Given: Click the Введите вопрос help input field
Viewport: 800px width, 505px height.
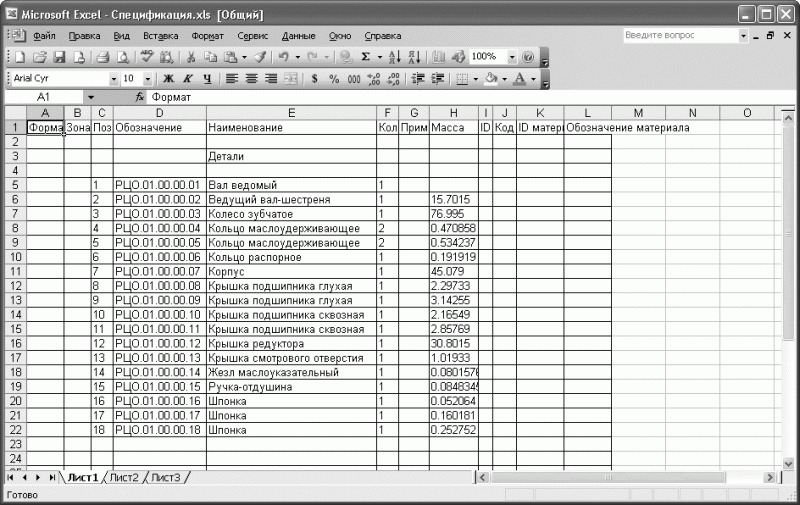Looking at the screenshot, I should coord(681,35).
